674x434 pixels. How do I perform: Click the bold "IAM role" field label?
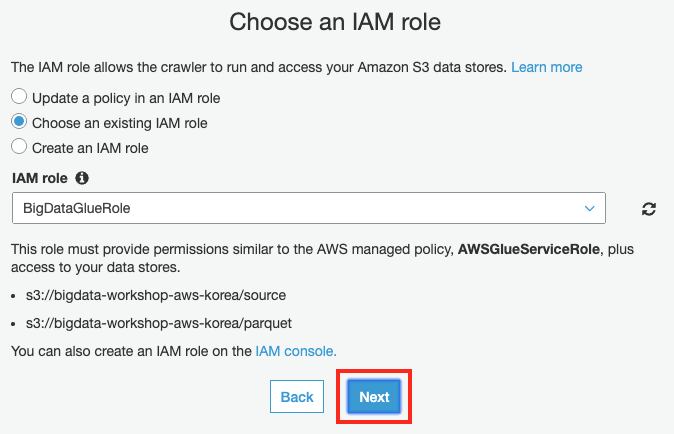41,178
